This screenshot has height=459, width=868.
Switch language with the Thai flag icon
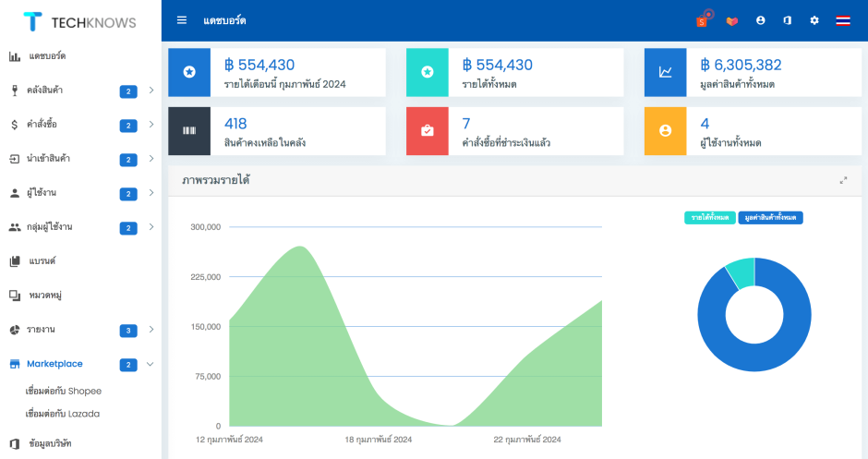843,21
